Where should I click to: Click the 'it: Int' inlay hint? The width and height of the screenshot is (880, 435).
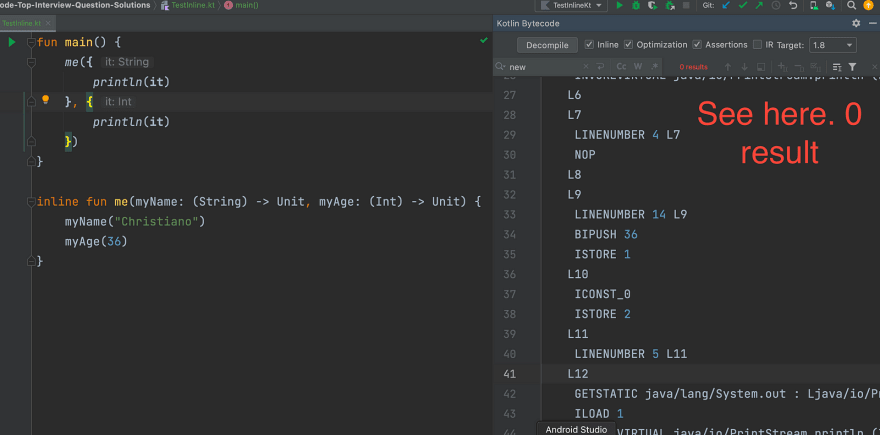(x=118, y=102)
